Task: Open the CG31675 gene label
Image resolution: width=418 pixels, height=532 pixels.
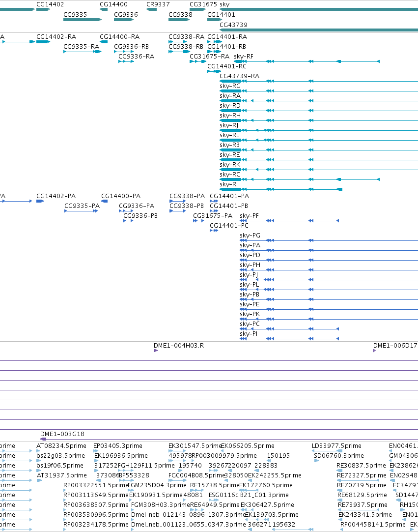Action: pyautogui.click(x=203, y=4)
